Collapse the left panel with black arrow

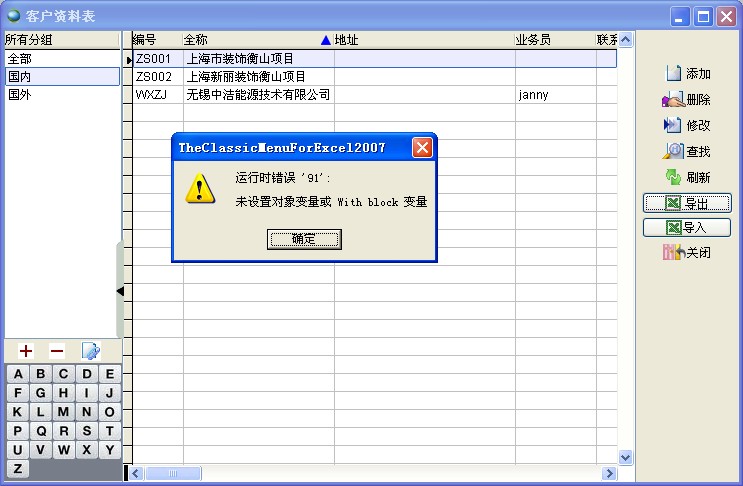point(120,291)
